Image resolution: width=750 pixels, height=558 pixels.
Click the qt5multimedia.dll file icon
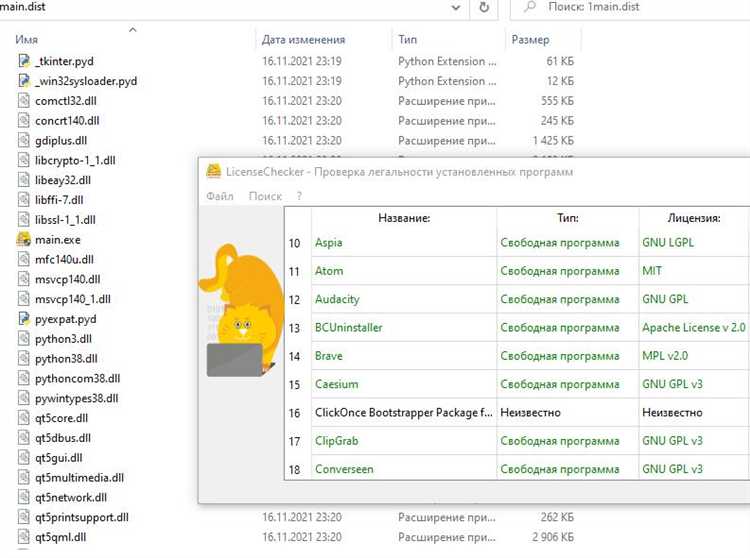click(x=24, y=478)
